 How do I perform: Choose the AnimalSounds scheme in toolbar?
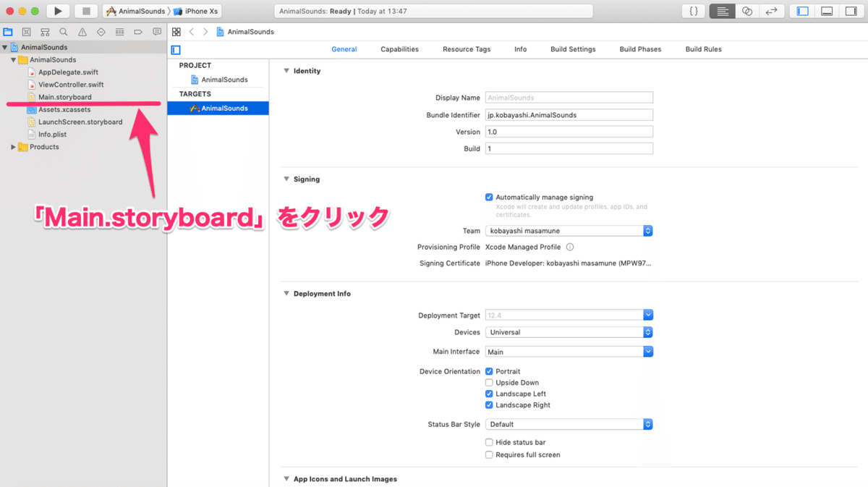click(x=136, y=12)
